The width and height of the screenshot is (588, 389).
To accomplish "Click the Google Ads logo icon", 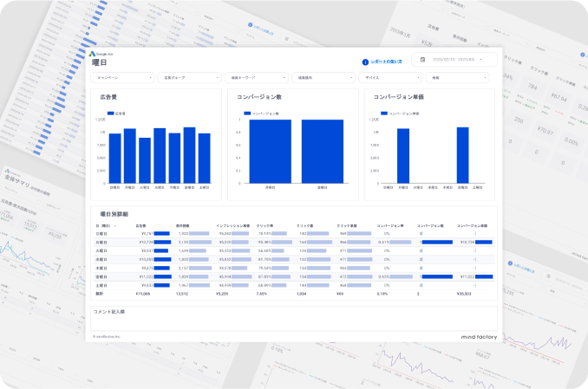I will click(92, 54).
